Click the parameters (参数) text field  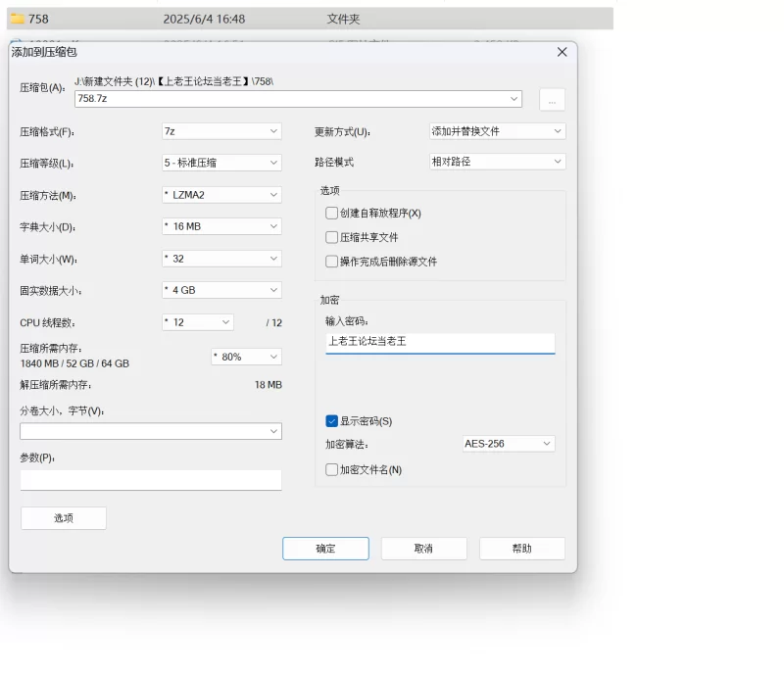(x=151, y=480)
